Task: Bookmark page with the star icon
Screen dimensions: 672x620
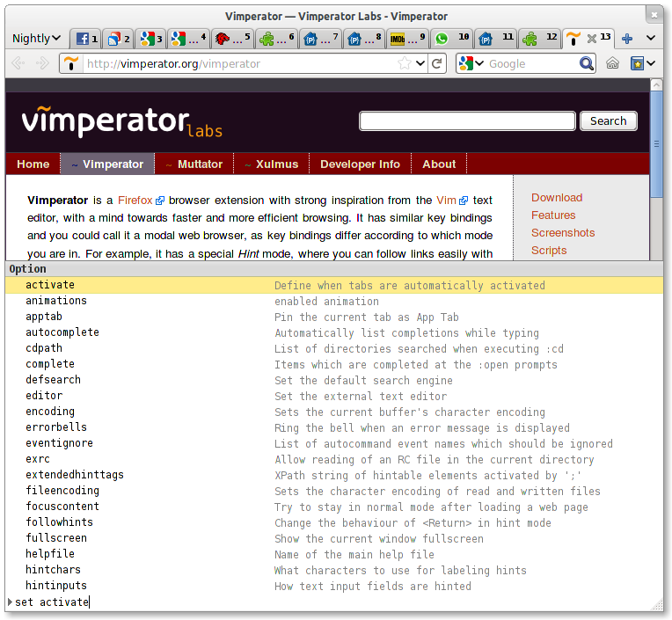Action: click(x=405, y=63)
